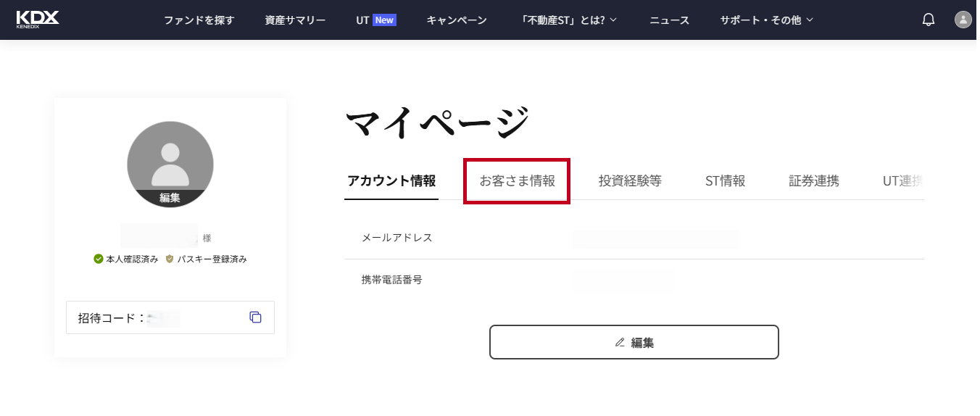Open ファンドを探す in the navigation
Image resolution: width=980 pixels, height=416 pixels.
[199, 20]
